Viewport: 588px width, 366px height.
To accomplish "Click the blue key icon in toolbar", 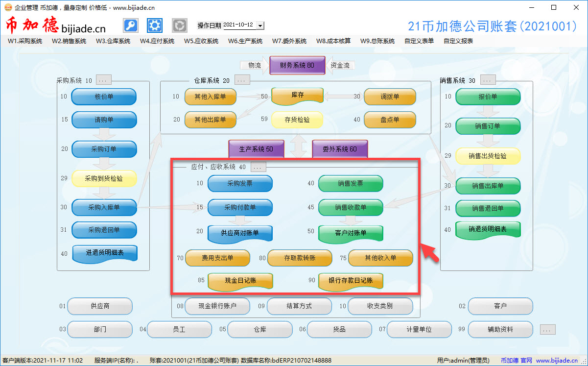I will point(130,25).
